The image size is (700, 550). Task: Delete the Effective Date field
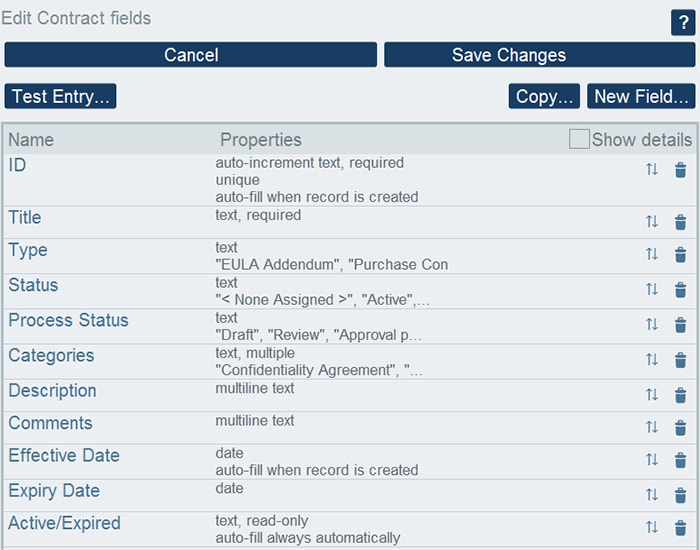coord(680,460)
